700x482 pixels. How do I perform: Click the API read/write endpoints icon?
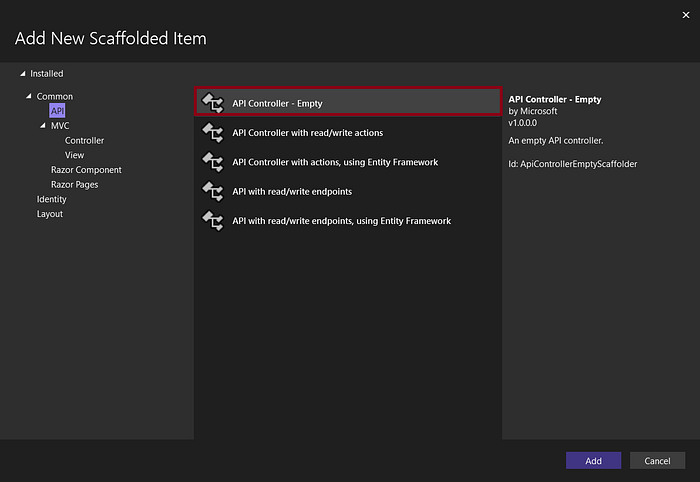coord(212,191)
